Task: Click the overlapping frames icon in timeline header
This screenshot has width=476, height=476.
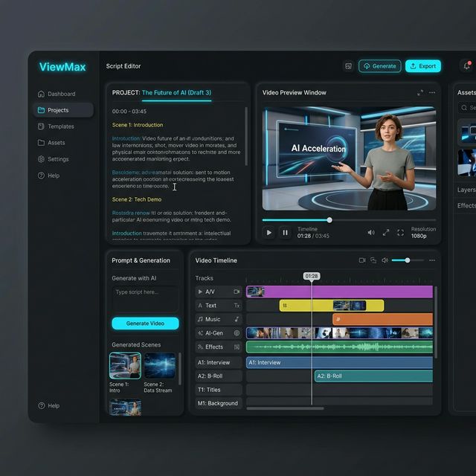Action: click(x=373, y=260)
